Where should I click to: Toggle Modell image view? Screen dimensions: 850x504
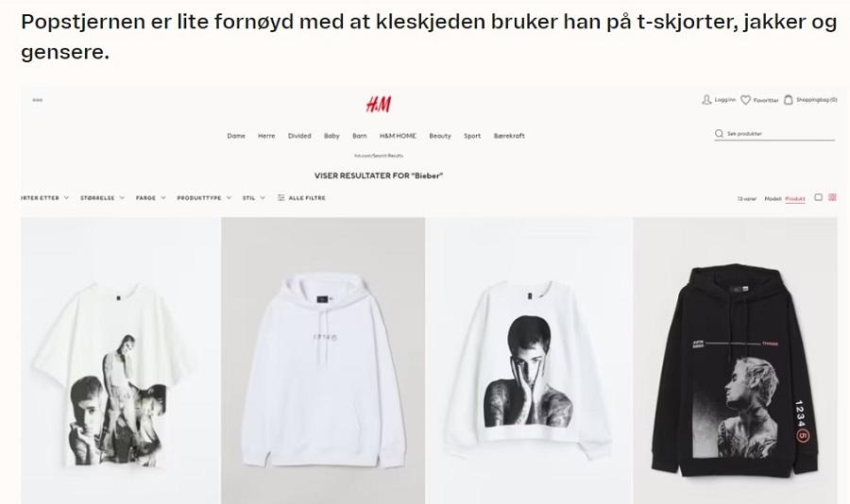[x=773, y=199]
